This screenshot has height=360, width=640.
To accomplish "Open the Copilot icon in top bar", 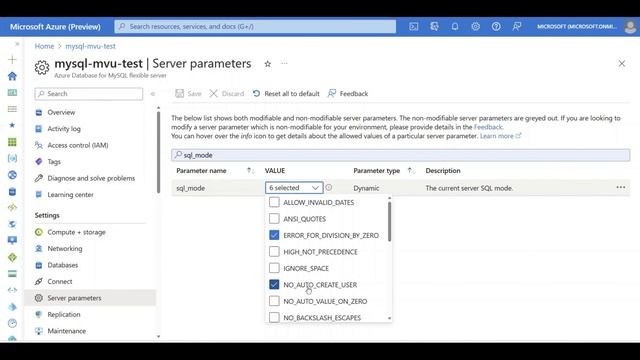I will [434, 27].
